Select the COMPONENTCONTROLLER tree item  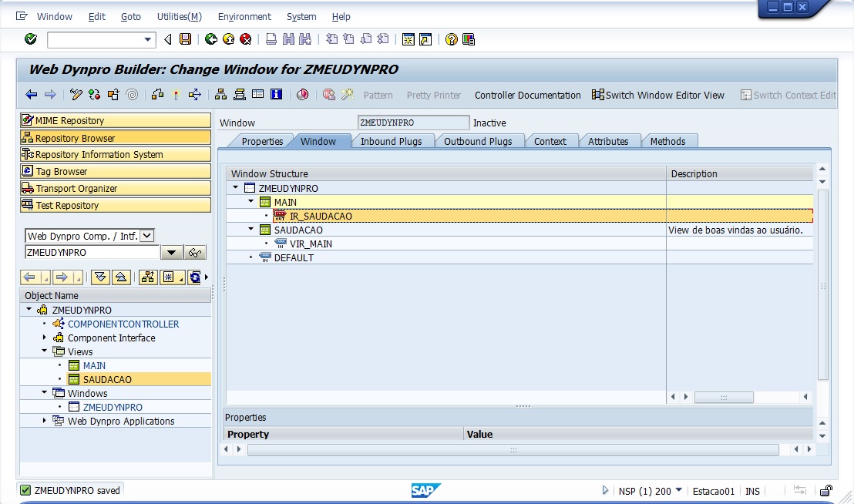[123, 324]
